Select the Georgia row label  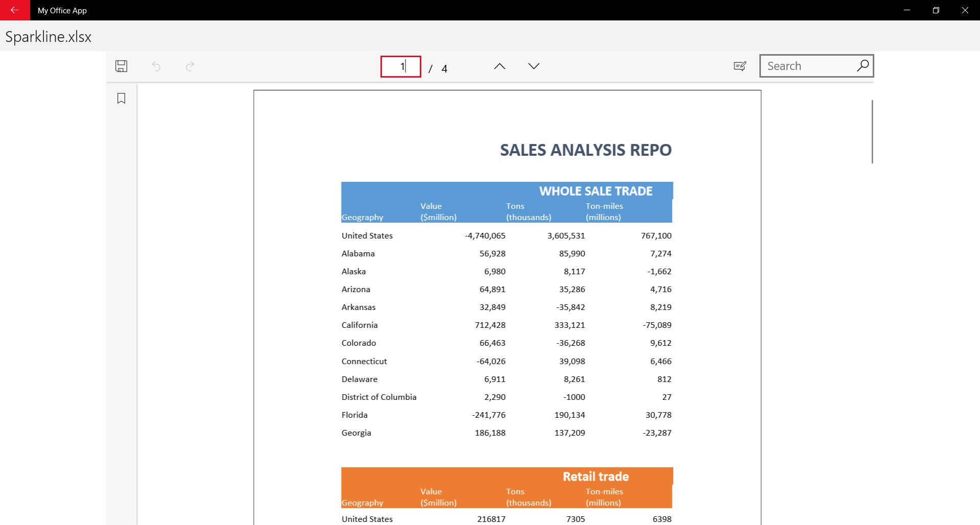coord(356,433)
